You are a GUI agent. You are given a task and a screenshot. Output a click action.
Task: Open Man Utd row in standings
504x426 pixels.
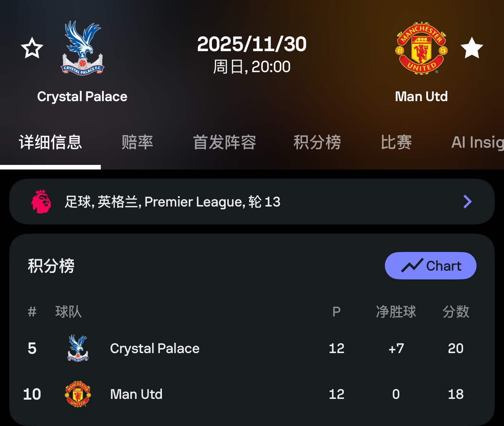click(136, 394)
